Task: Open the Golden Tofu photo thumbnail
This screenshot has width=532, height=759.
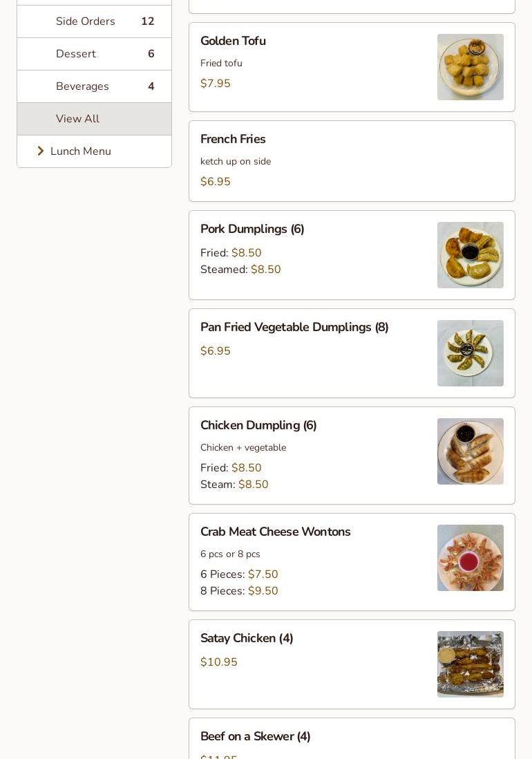Action: click(x=470, y=67)
